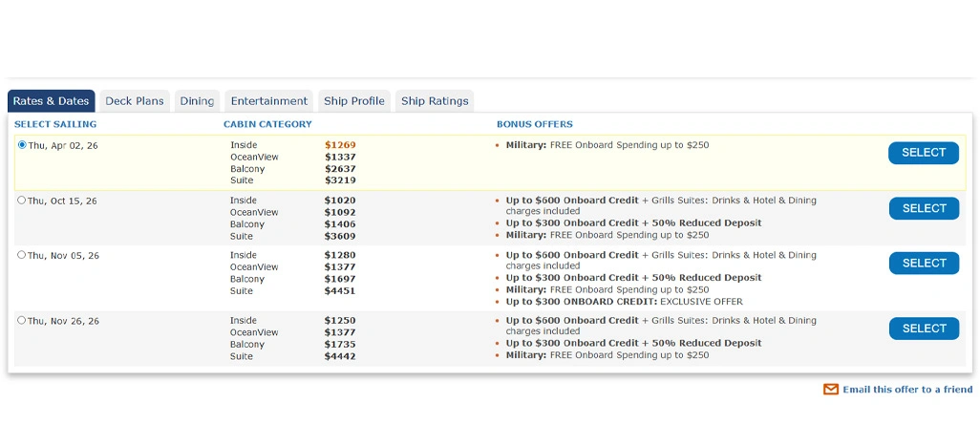Viewport: 980px width, 445px height.
Task: Click Email this offer to a friend link
Action: point(907,390)
